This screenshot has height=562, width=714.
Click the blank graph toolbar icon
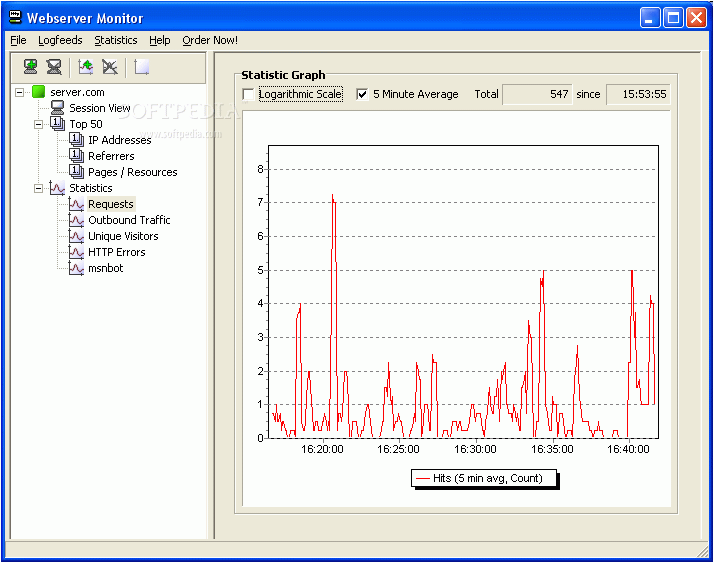click(142, 67)
